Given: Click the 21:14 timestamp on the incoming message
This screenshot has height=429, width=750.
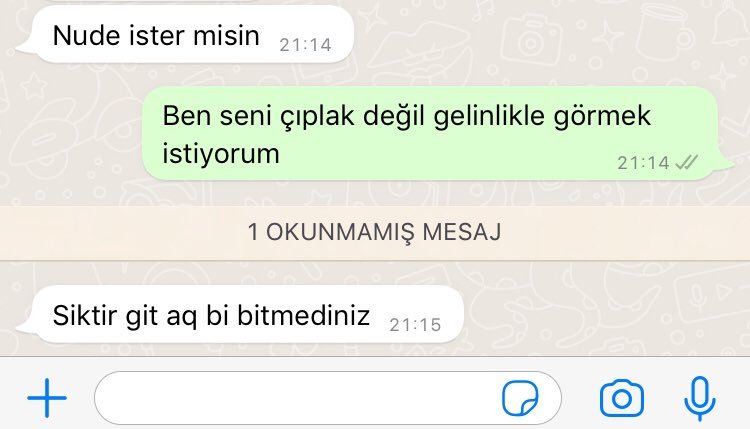Looking at the screenshot, I should [x=305, y=45].
